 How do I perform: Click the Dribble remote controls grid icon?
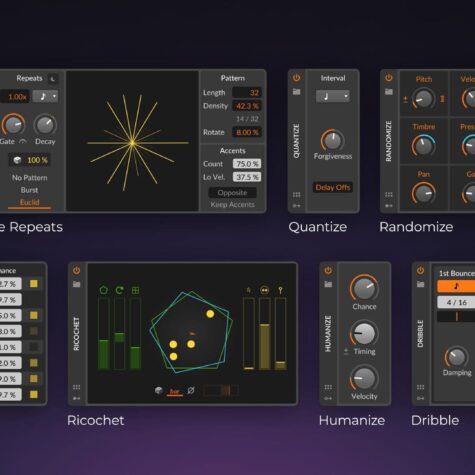pyautogui.click(x=420, y=387)
